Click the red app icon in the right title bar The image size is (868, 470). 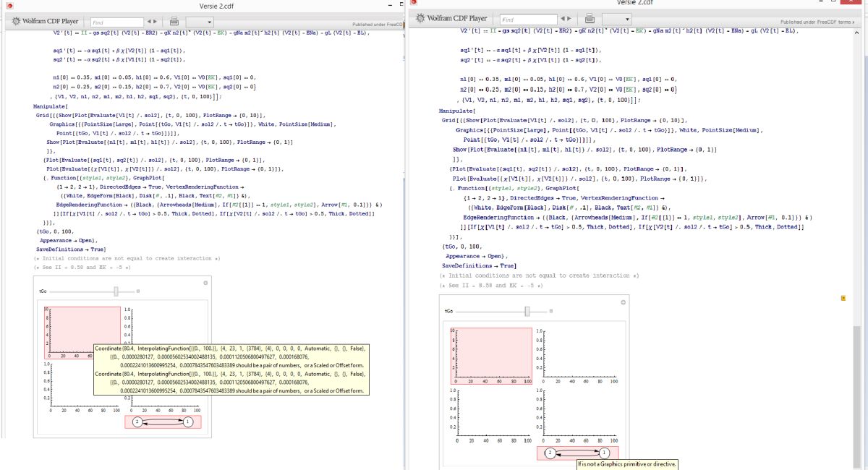pos(414,3)
